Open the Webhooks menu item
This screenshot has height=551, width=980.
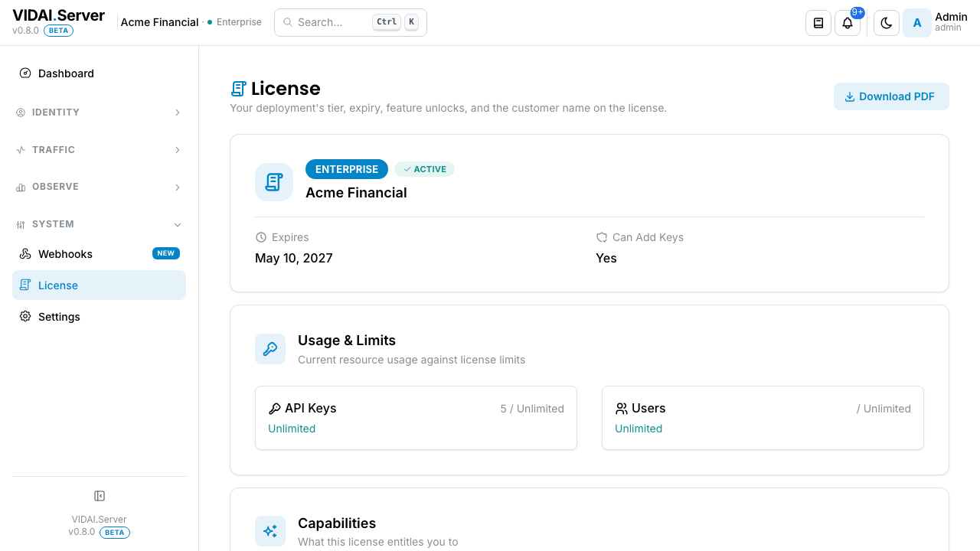tap(99, 254)
